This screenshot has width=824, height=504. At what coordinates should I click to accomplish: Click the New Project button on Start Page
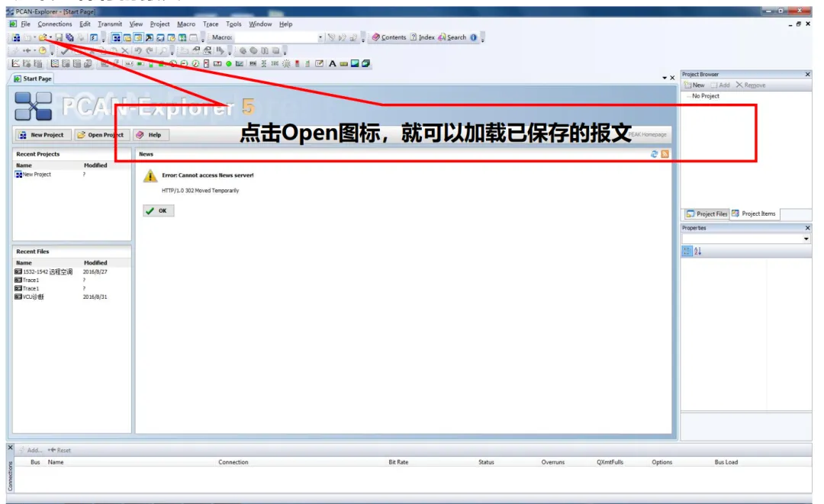click(x=42, y=135)
